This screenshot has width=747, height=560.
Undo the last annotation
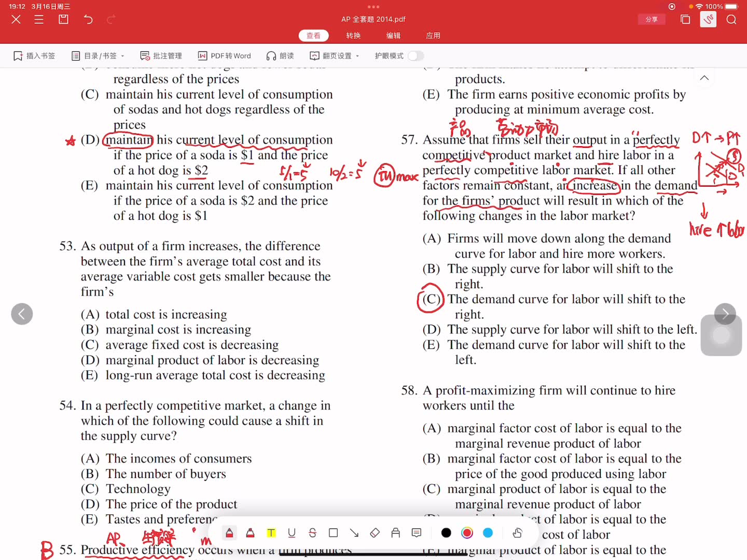pyautogui.click(x=88, y=20)
